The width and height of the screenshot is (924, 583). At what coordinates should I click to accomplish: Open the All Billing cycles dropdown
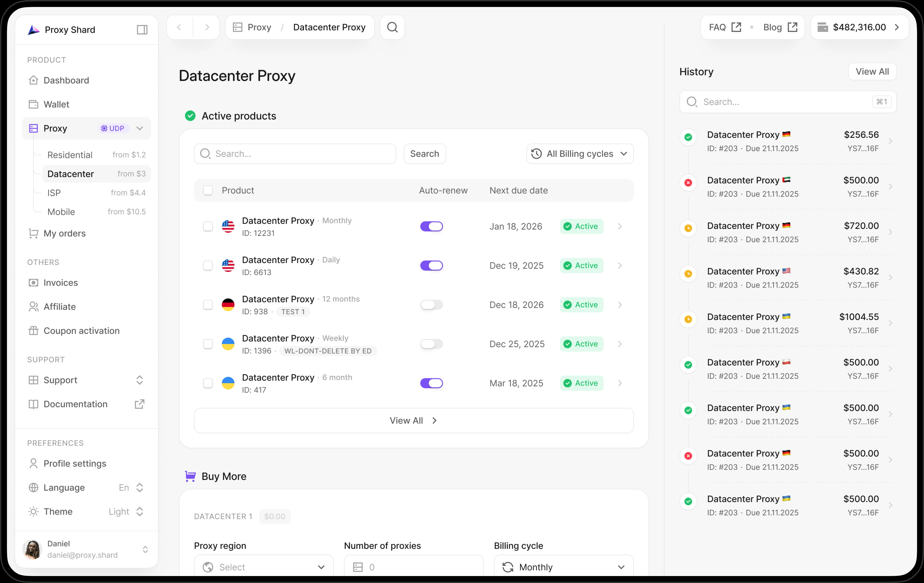point(580,154)
